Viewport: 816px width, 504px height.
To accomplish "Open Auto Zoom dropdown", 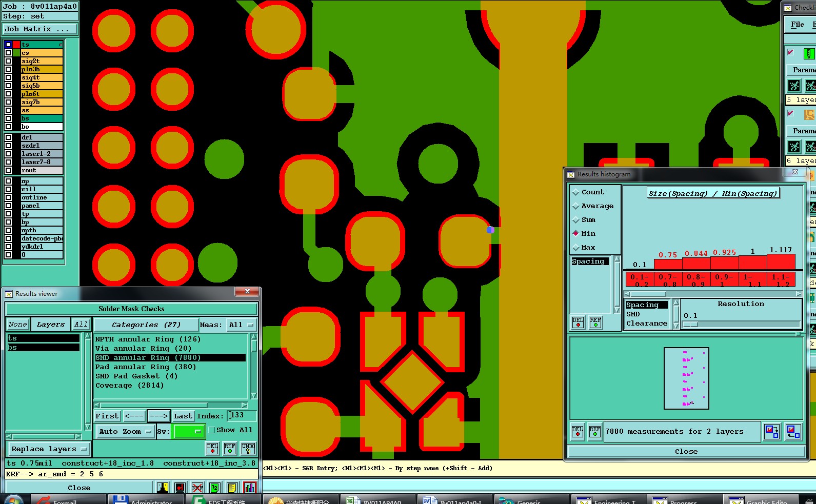I will click(126, 432).
